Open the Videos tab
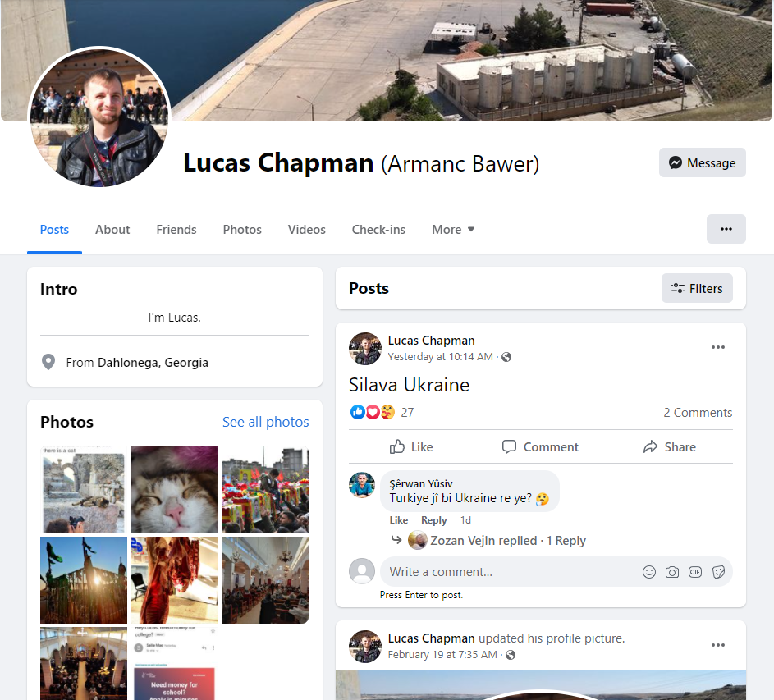This screenshot has height=700, width=774. [x=306, y=230]
